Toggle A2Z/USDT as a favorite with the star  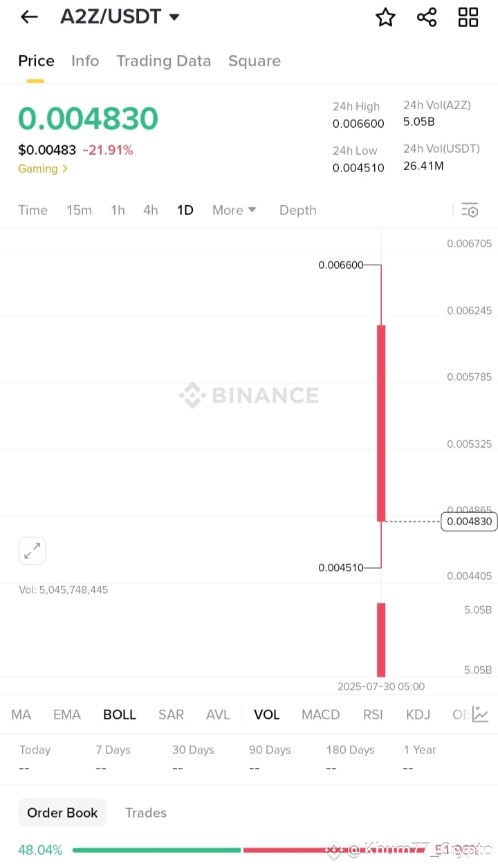click(385, 17)
